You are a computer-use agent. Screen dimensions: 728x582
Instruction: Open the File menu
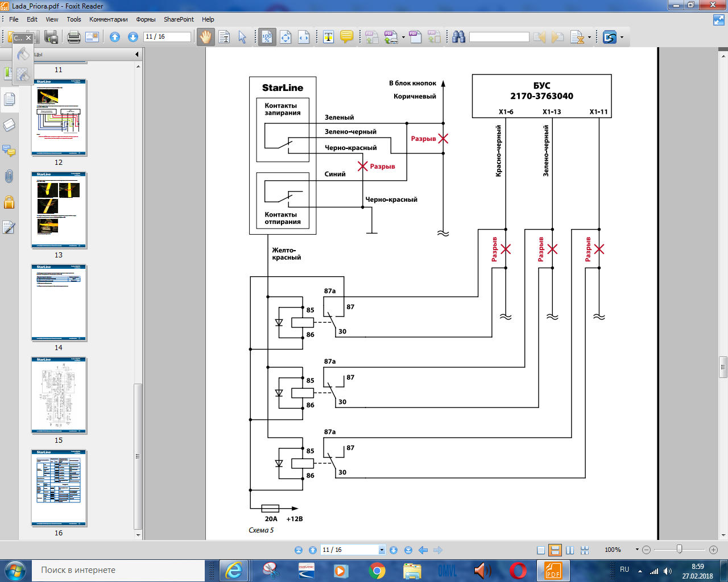[x=14, y=19]
